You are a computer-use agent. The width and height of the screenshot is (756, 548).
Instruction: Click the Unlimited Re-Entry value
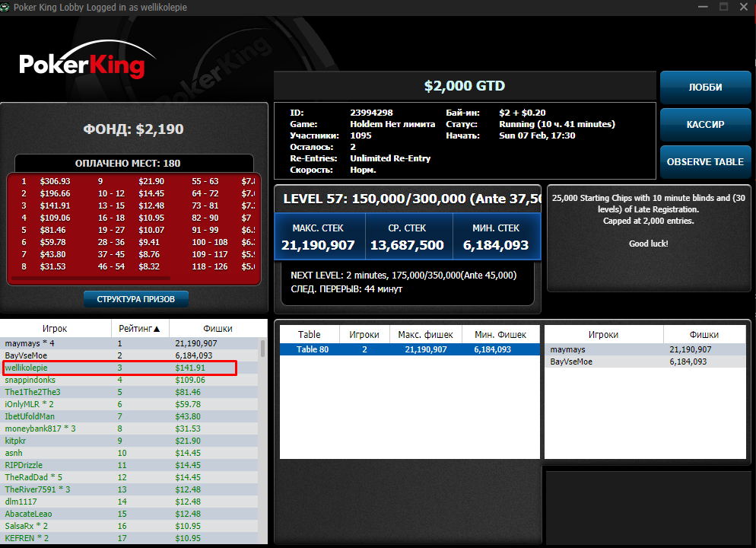[x=390, y=158]
